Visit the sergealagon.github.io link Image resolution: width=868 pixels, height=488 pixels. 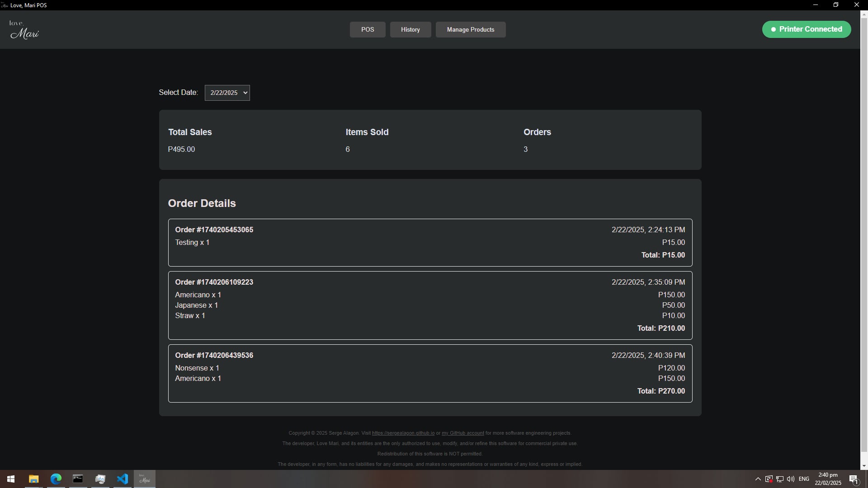(x=402, y=433)
